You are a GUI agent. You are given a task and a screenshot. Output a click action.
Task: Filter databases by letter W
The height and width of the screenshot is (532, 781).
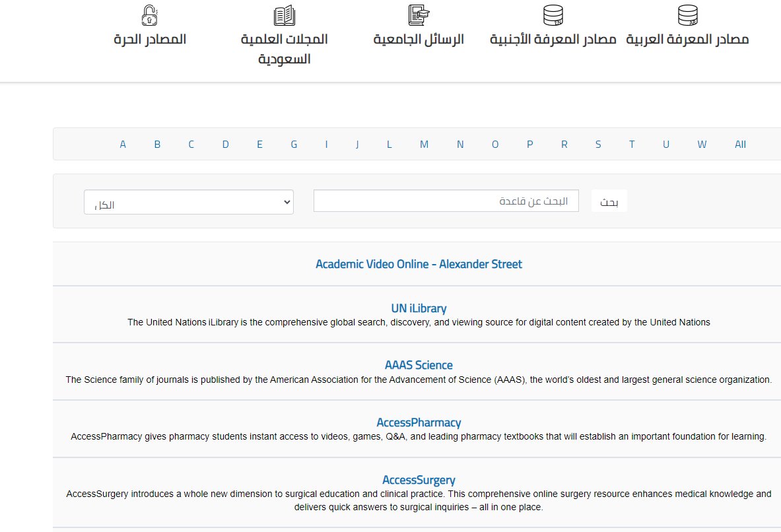702,145
